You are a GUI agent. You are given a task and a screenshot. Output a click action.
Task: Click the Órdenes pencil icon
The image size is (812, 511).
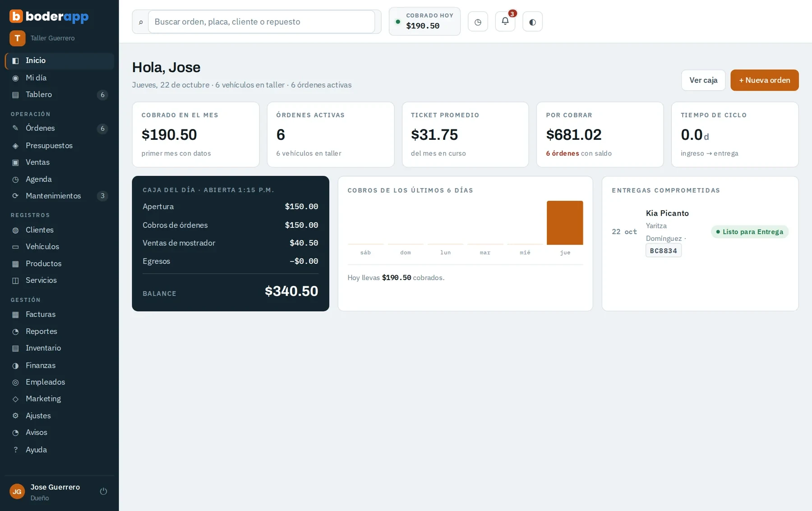click(x=15, y=128)
